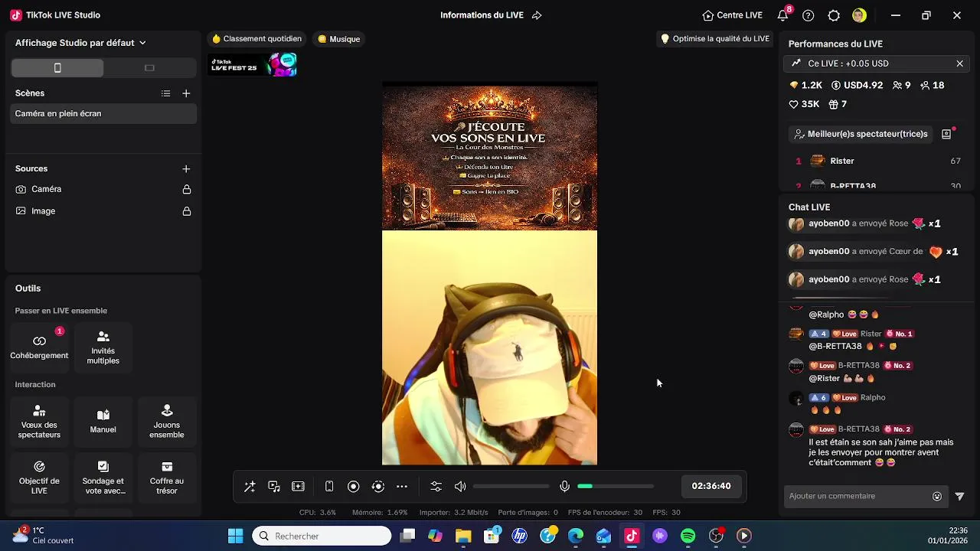Open File Explorer from taskbar
The width and height of the screenshot is (980, 551).
click(463, 536)
